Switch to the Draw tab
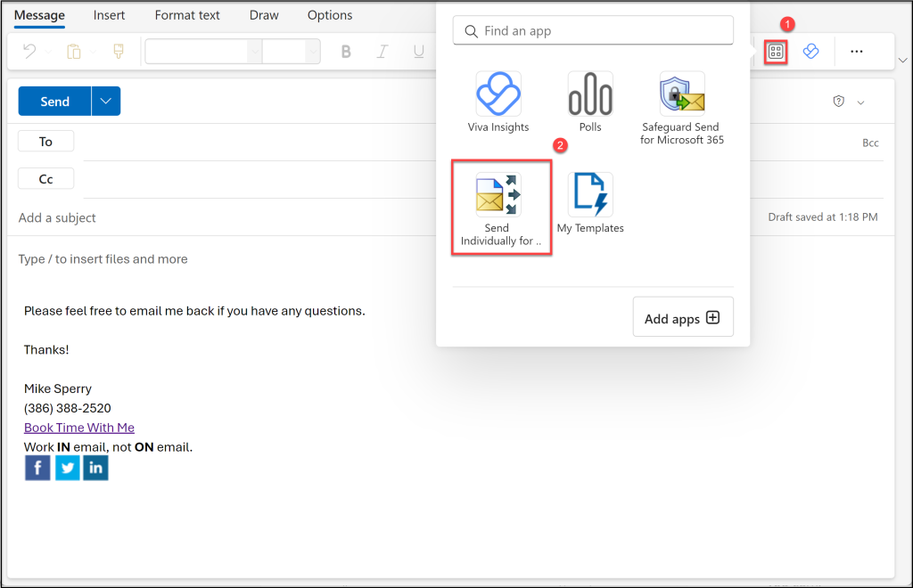 (263, 15)
